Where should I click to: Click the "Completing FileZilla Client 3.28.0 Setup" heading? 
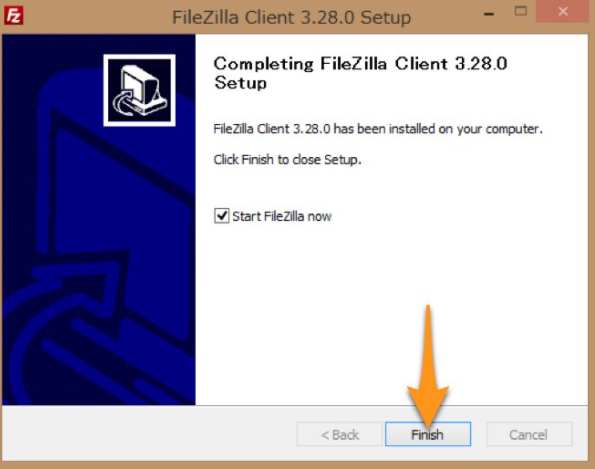pos(360,73)
